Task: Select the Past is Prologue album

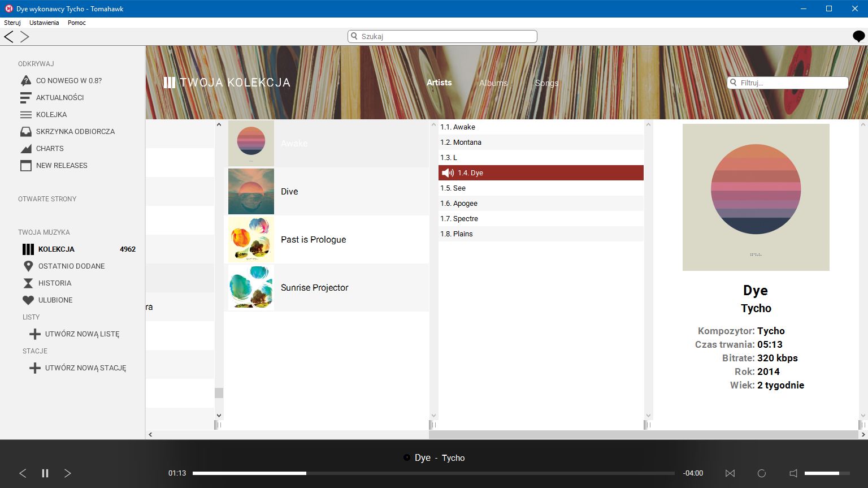Action: (327, 239)
